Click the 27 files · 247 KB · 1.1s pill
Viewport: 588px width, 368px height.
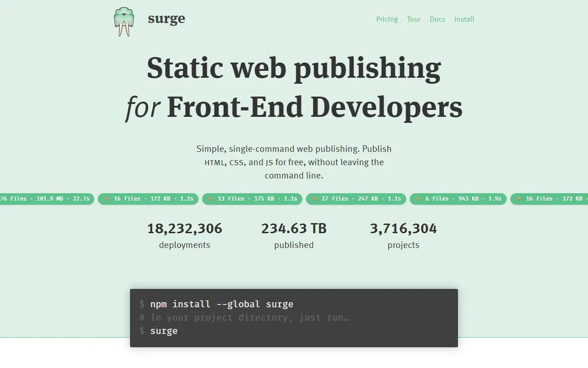[356, 199]
